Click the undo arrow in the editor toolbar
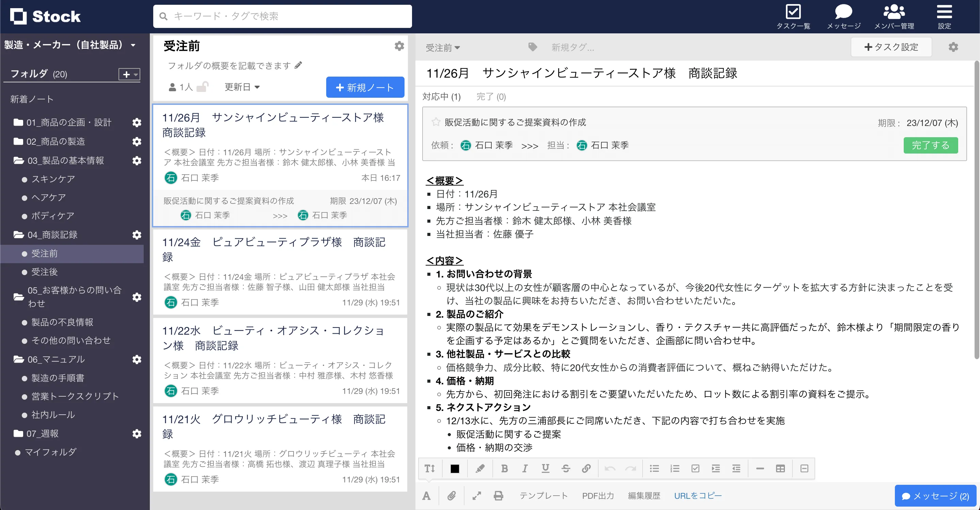Image resolution: width=980 pixels, height=510 pixels. tap(611, 468)
